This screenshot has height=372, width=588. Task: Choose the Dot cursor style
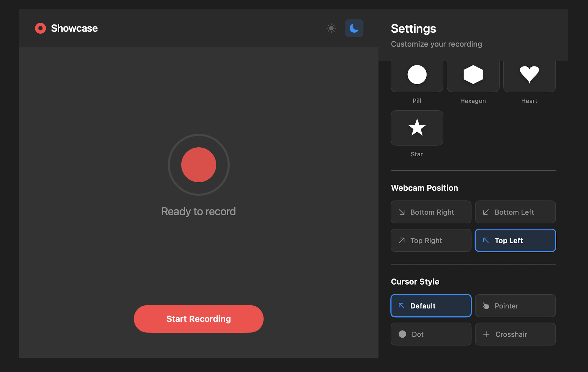coord(431,334)
